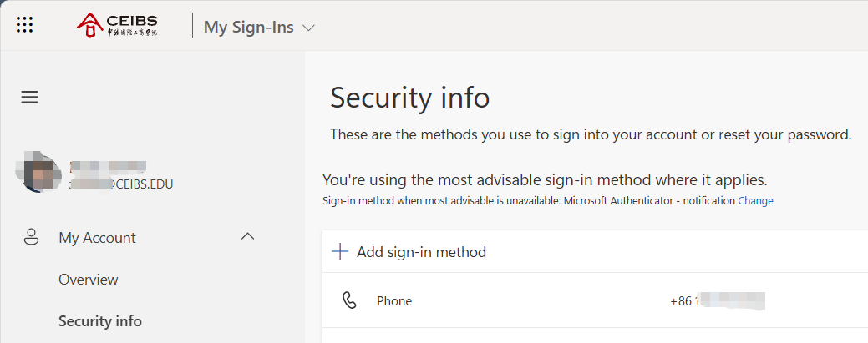Collapse the My Account section chevron
Viewport: 868px width, 343px height.
coord(247,237)
